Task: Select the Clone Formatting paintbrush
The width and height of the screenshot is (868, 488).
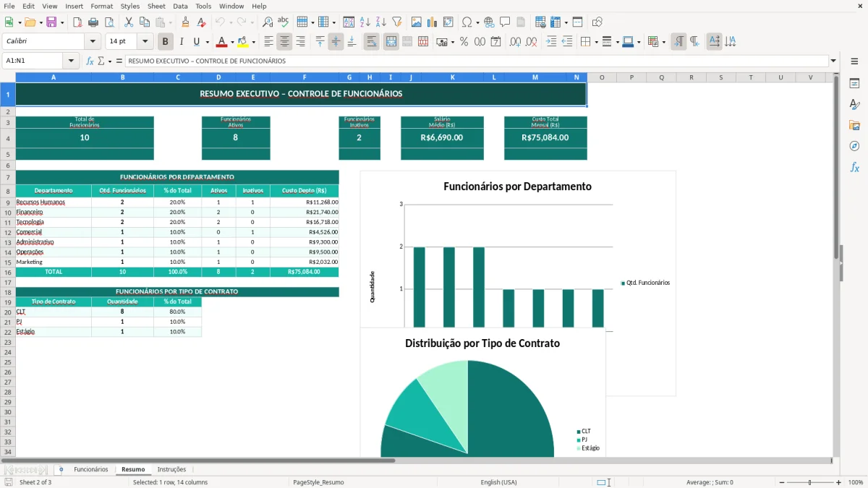Action: 186,22
